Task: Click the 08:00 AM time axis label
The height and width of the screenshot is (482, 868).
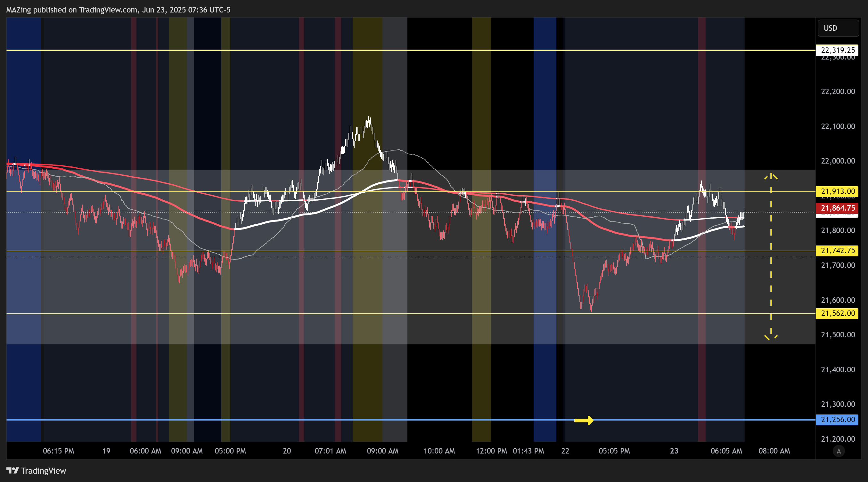Action: pos(774,451)
